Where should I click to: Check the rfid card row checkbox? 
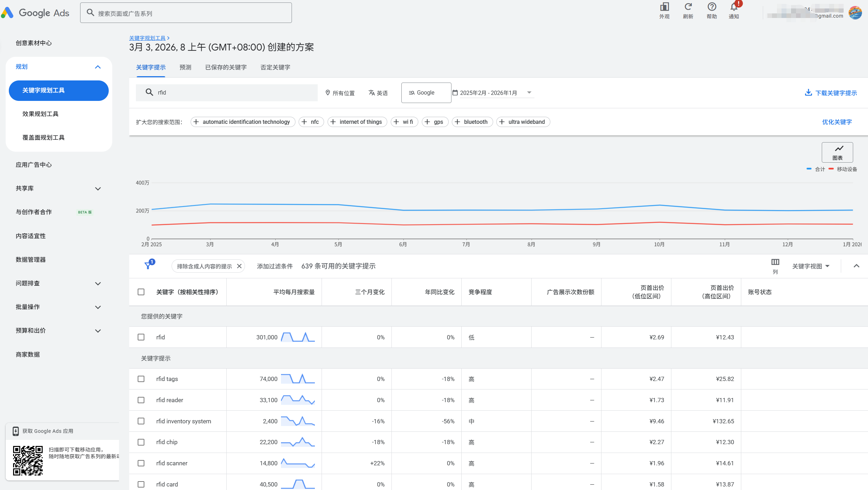(141, 484)
